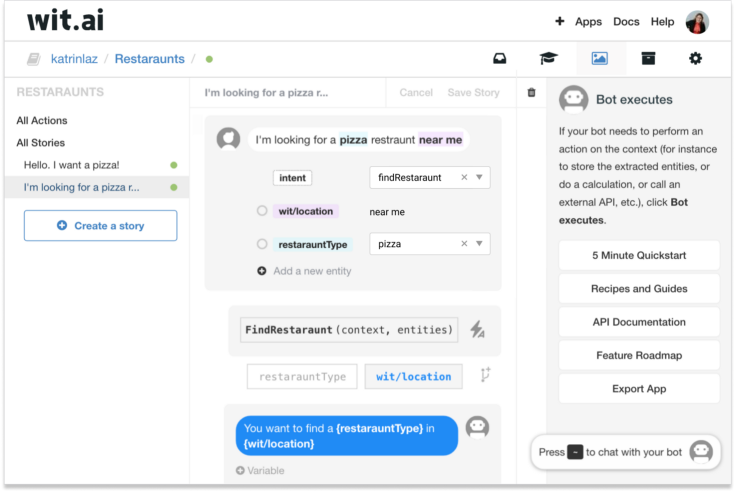Viewport: 735px width, 492px height.
Task: Open story Hello. I want a pizza!
Action: click(97, 165)
